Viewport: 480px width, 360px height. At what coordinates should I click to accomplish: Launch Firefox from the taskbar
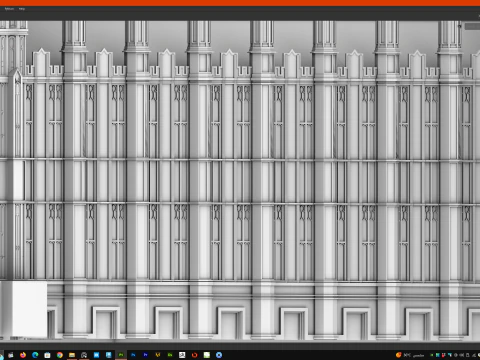23,355
